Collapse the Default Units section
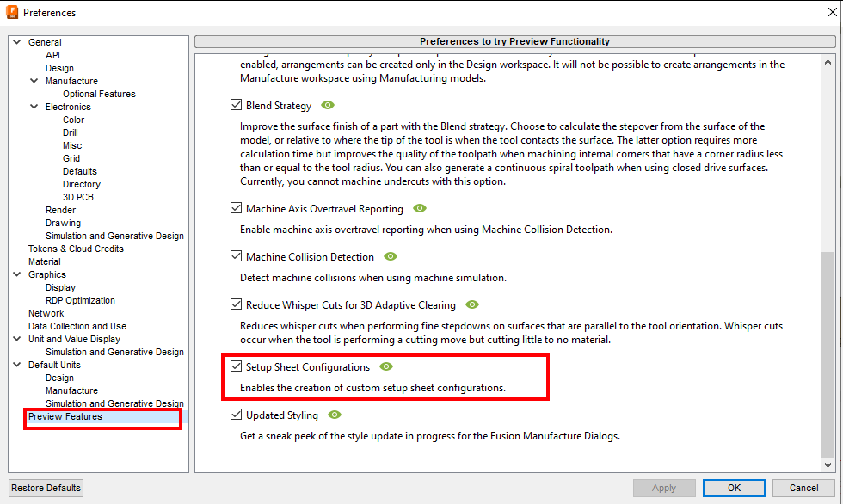Viewport: 843px width, 504px height. [15, 365]
